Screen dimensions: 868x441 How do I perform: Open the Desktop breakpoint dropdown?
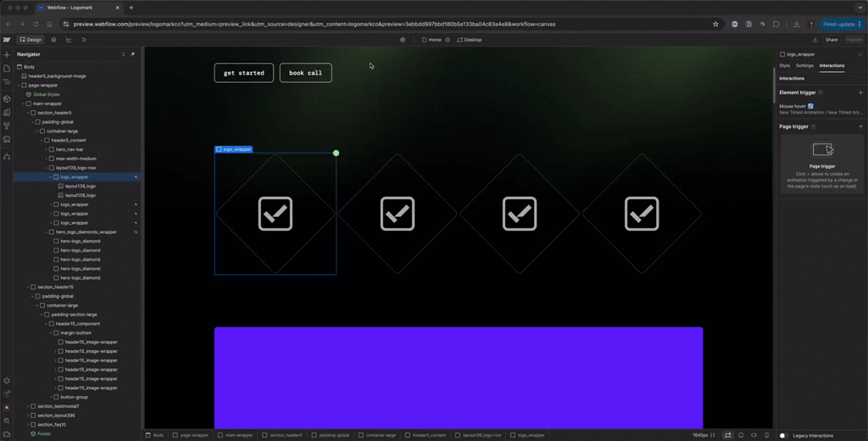pyautogui.click(x=470, y=40)
